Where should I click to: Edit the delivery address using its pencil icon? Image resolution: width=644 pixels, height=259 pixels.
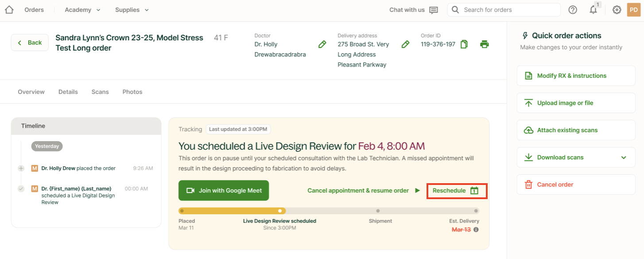405,44
